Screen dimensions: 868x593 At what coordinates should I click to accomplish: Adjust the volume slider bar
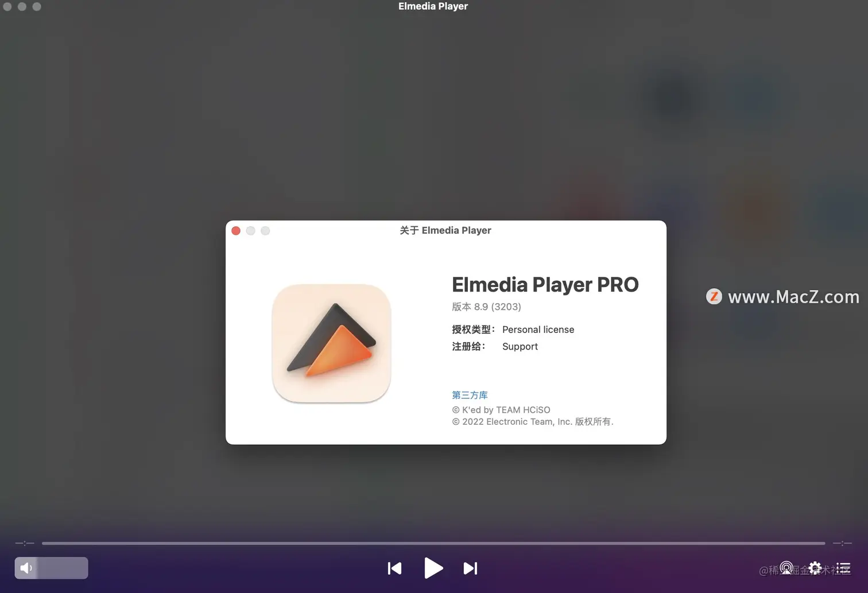pos(51,568)
